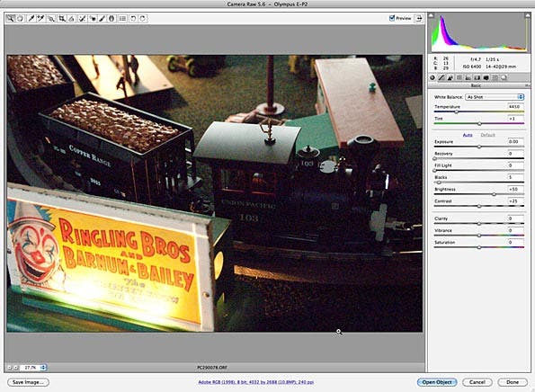Switch to the Tone Curve tab
The image size is (535, 392).
[x=441, y=78]
